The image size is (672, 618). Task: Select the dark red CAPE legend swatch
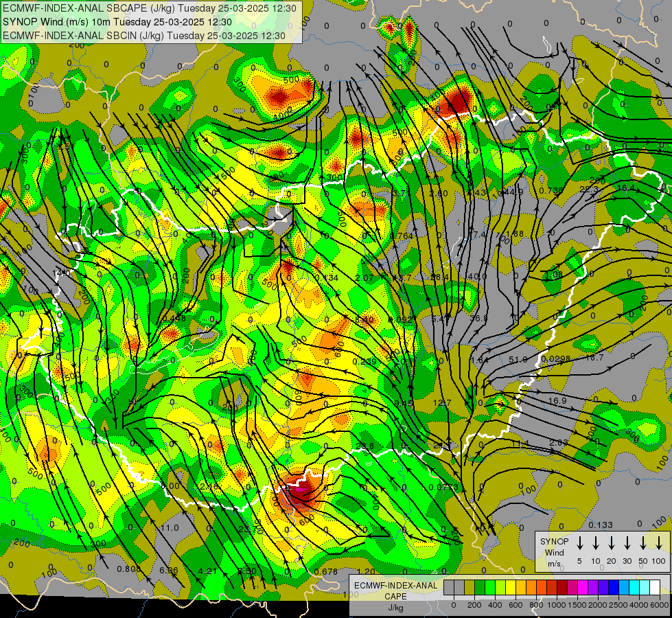(x=562, y=587)
